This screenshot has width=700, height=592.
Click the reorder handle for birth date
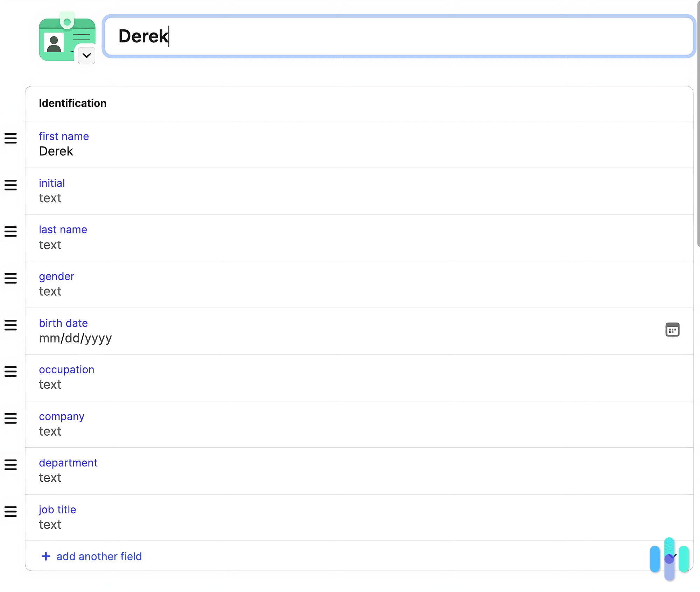(x=10, y=325)
